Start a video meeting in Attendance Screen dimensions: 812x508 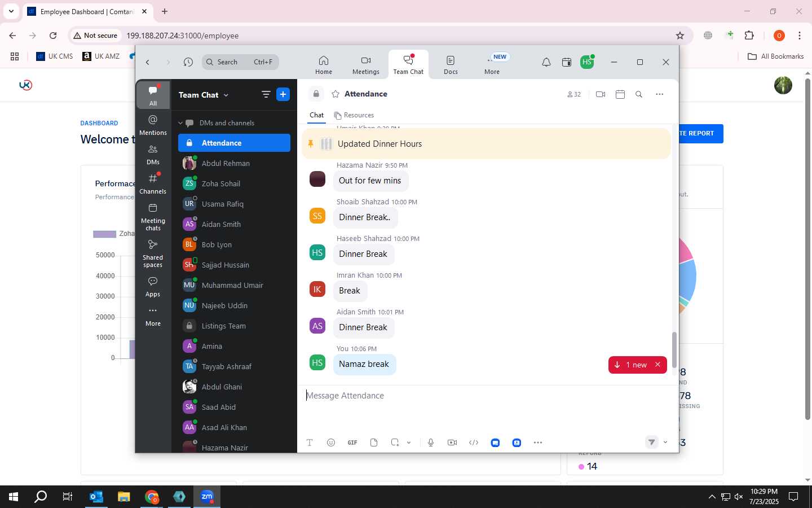(x=601, y=94)
